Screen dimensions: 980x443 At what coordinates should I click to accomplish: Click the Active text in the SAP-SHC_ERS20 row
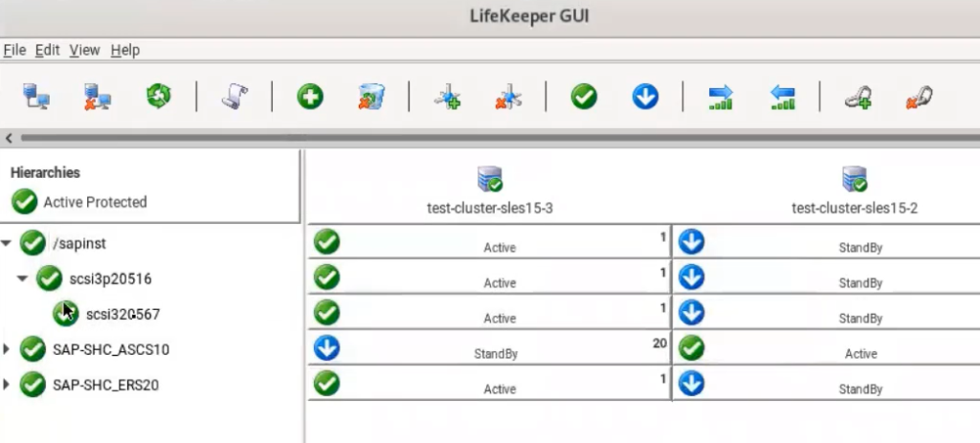pyautogui.click(x=500, y=389)
